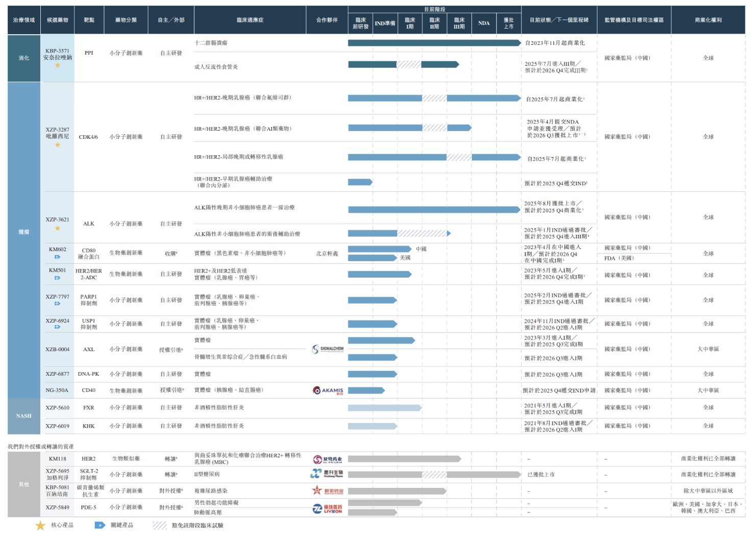The image size is (756, 539).
Task: Click the FXR target cell
Action: (x=89, y=408)
